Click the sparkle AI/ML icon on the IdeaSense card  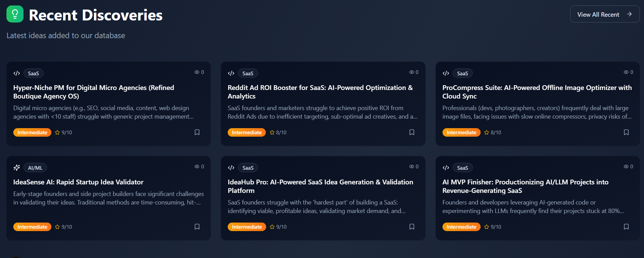pyautogui.click(x=17, y=168)
